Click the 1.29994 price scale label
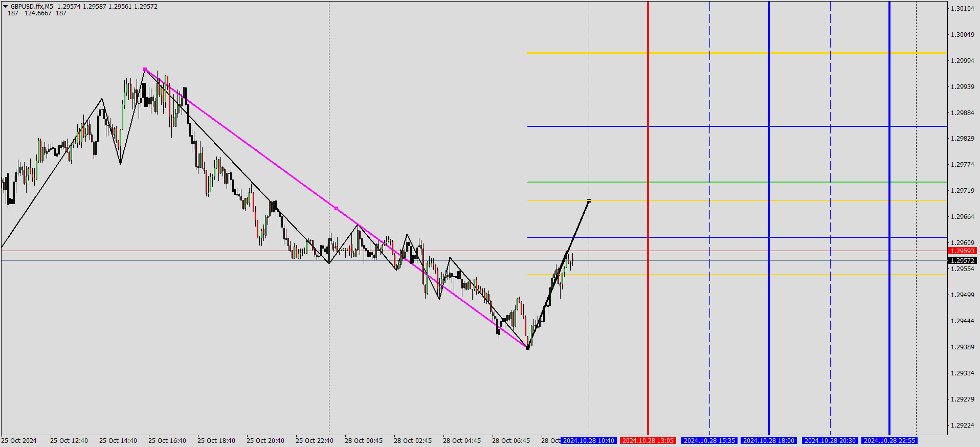The width and height of the screenshot is (980, 447). pyautogui.click(x=963, y=61)
